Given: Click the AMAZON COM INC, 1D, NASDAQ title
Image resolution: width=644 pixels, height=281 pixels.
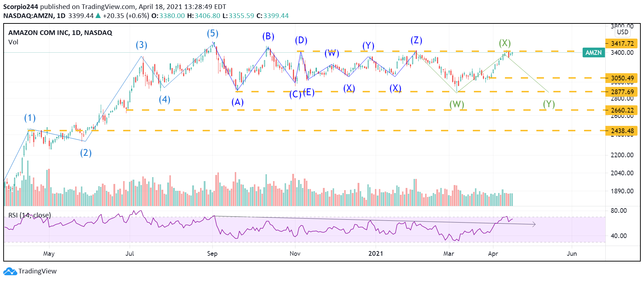Looking at the screenshot, I should 60,33.
